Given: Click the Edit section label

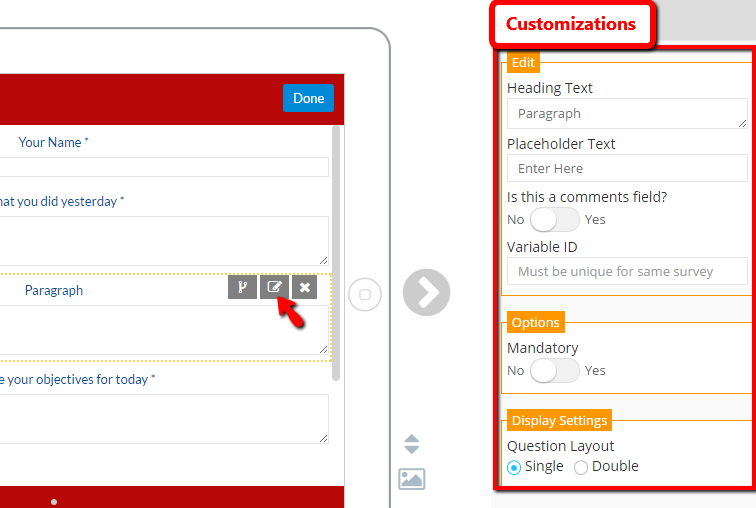Looking at the screenshot, I should pyautogui.click(x=523, y=63).
